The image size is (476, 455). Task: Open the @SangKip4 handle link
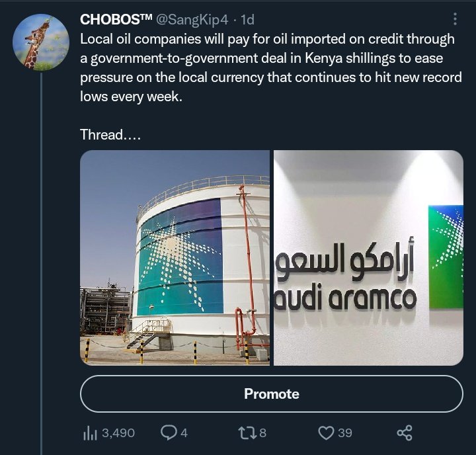pos(192,20)
